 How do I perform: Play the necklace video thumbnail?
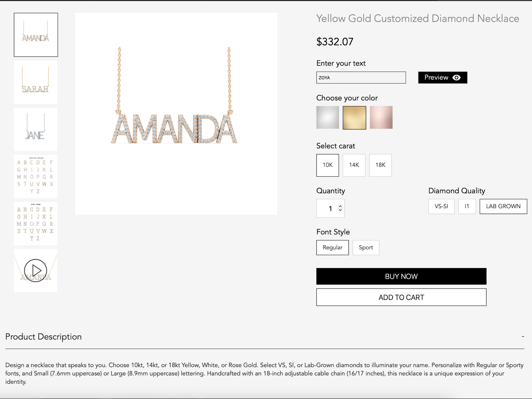pyautogui.click(x=36, y=270)
